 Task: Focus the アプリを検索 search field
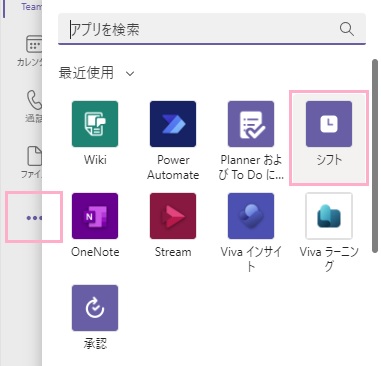pos(212,29)
